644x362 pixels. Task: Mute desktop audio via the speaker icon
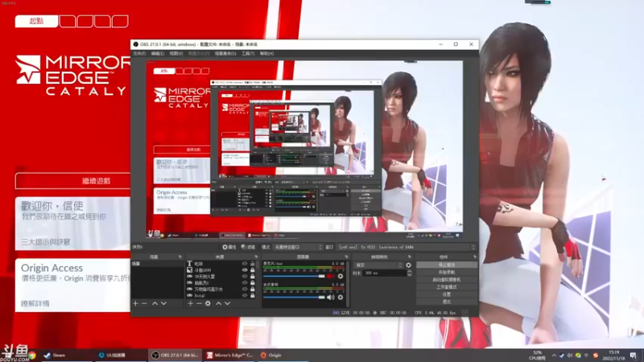pos(330,297)
